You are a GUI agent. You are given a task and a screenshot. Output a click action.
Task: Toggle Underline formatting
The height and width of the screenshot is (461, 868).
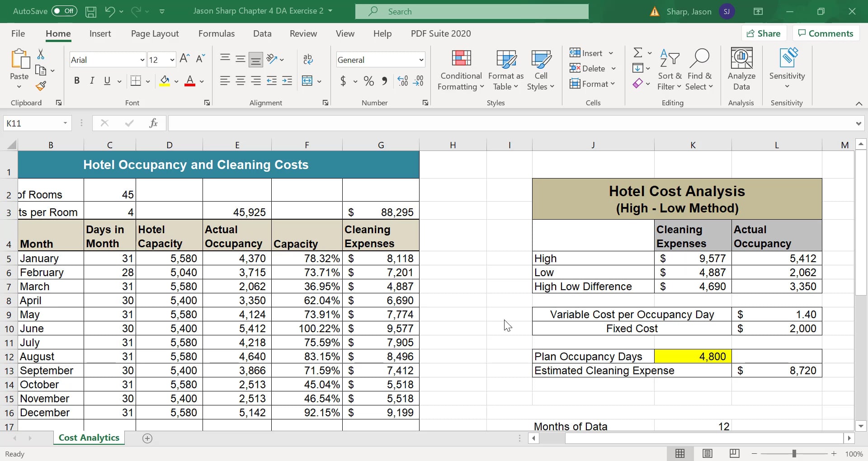coord(107,81)
